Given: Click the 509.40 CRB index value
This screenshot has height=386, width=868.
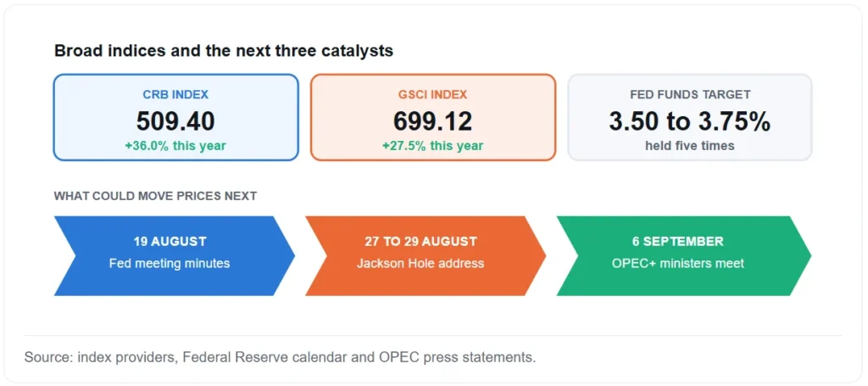Looking at the screenshot, I should click(176, 121).
